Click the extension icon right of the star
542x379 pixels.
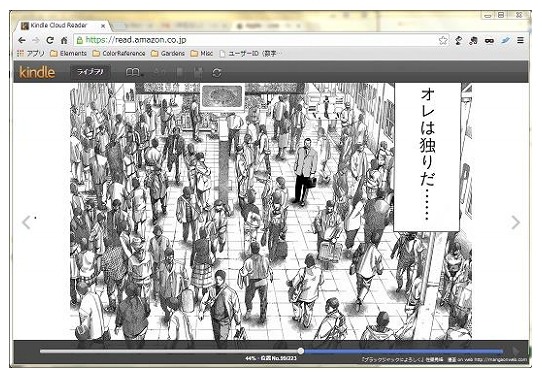tap(458, 40)
